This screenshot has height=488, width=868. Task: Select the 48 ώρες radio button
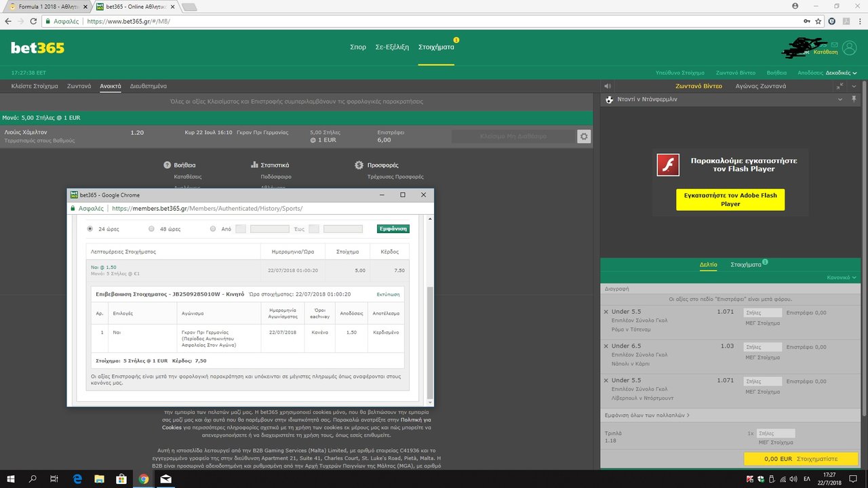pyautogui.click(x=151, y=229)
